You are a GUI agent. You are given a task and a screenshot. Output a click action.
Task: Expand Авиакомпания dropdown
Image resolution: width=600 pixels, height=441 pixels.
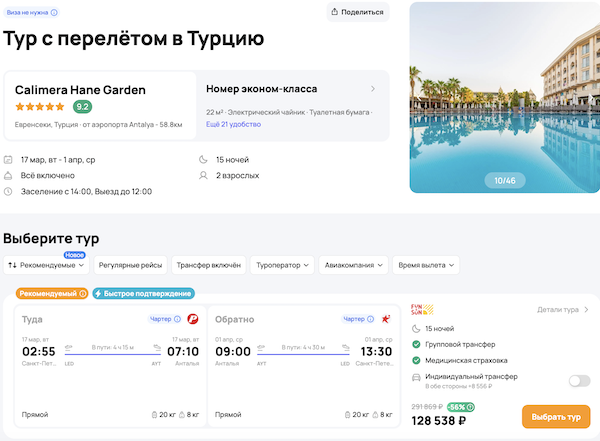coord(353,265)
